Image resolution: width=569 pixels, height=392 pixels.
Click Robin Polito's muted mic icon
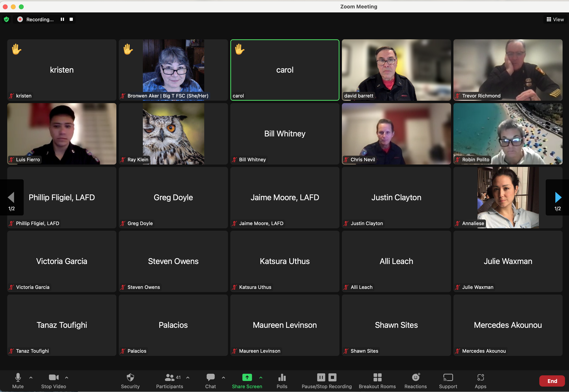point(457,160)
